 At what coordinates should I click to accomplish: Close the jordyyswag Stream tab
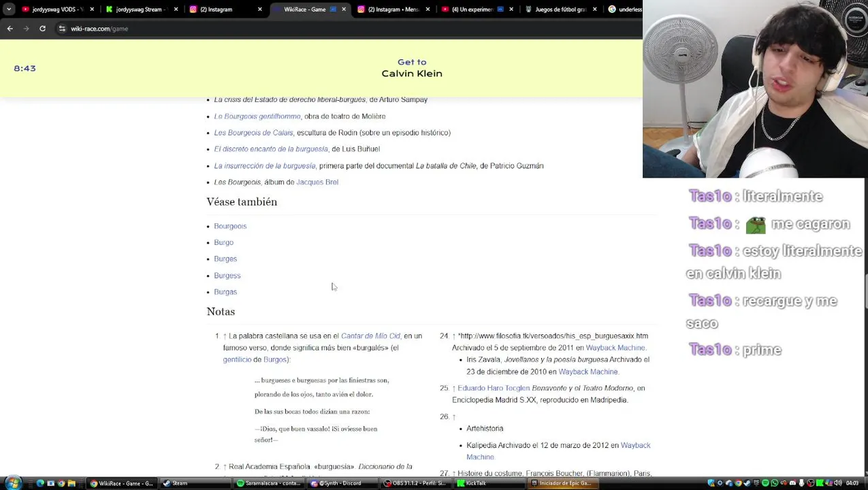(x=176, y=10)
